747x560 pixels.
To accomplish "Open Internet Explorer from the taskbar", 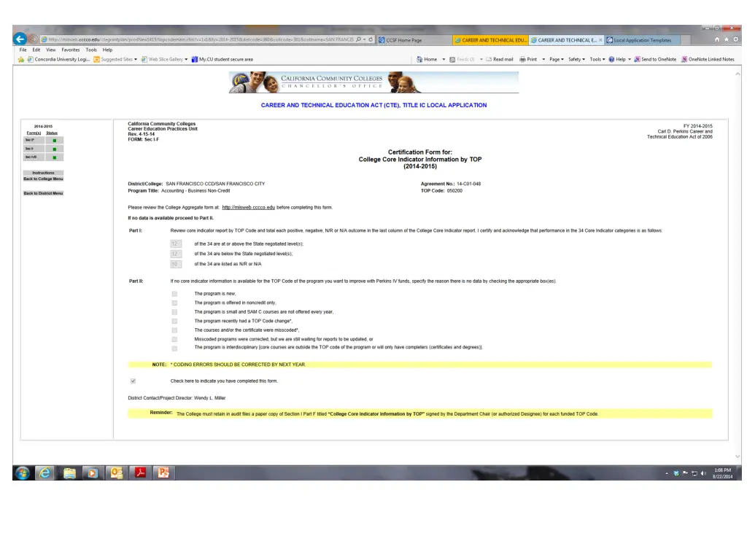I will pos(44,472).
